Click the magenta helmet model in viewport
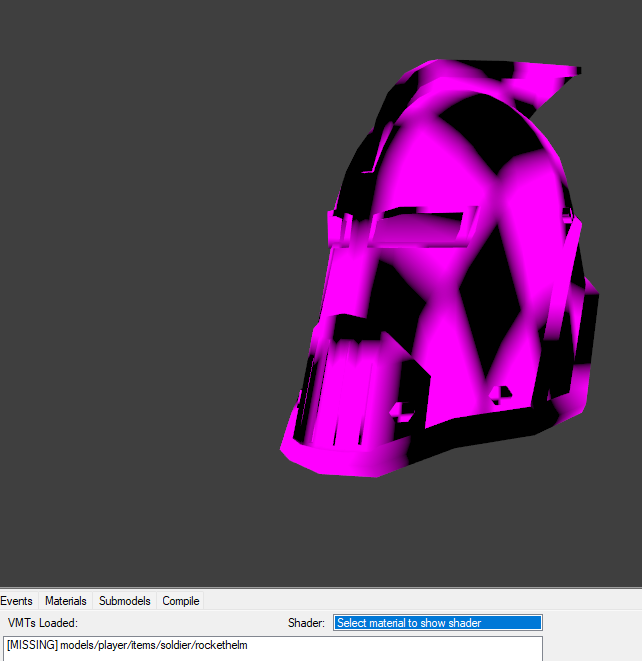This screenshot has width=642, height=661. (439, 268)
